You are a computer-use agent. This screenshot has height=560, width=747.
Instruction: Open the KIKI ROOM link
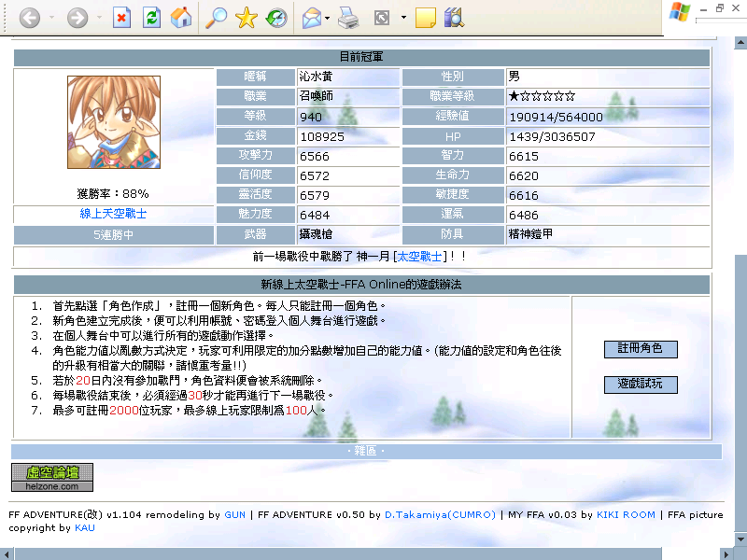click(626, 514)
